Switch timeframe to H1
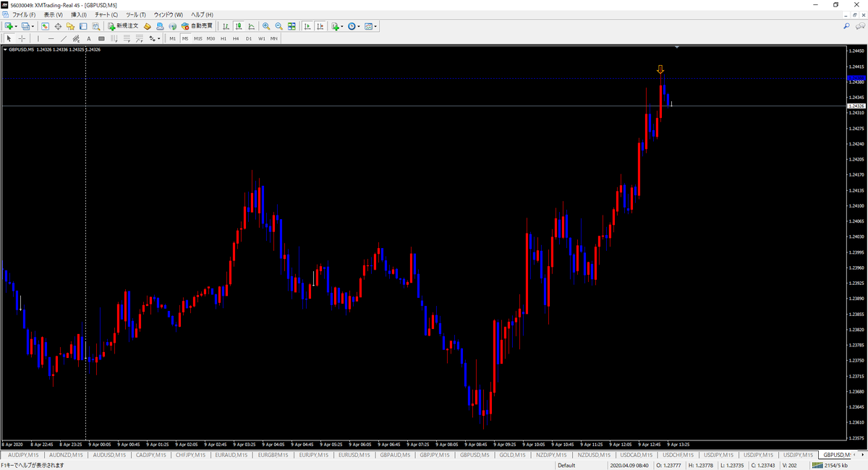 click(x=224, y=38)
